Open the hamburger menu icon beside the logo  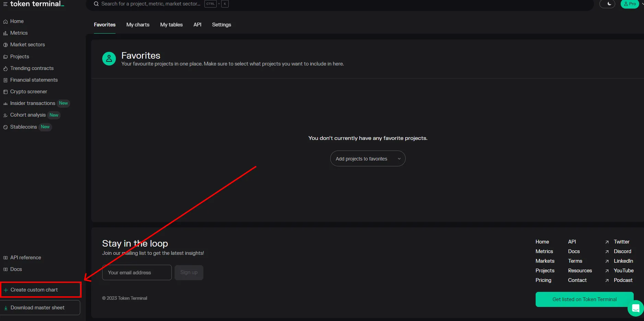(5, 4)
